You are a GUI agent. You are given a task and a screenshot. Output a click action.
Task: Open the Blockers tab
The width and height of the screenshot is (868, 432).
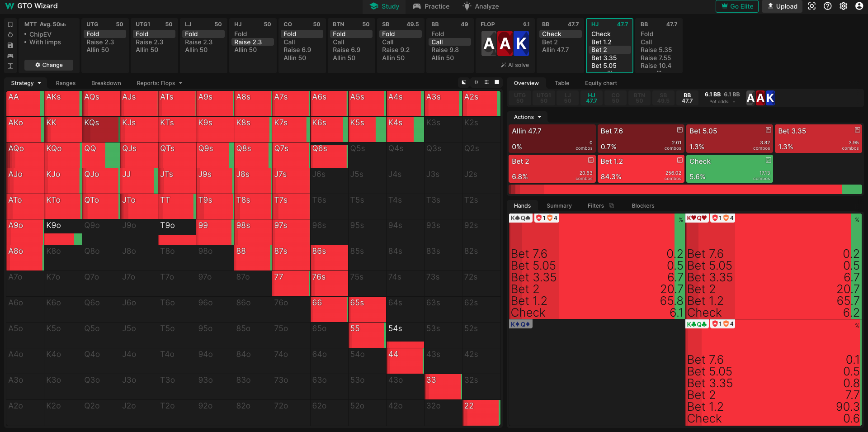643,206
